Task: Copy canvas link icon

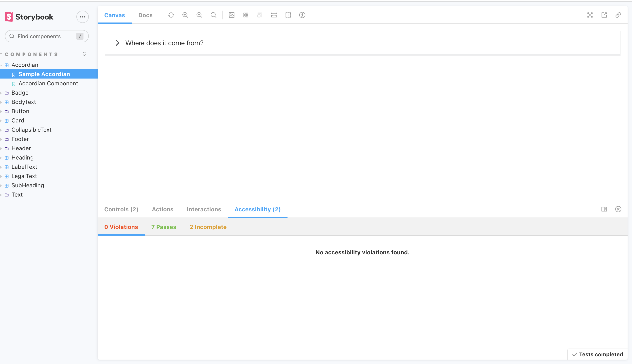Action: point(618,15)
